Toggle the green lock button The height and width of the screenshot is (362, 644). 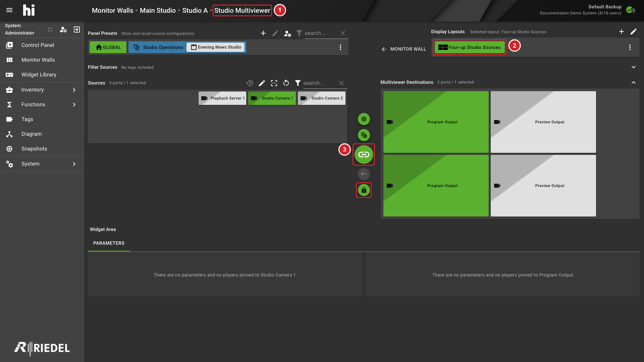click(x=364, y=190)
